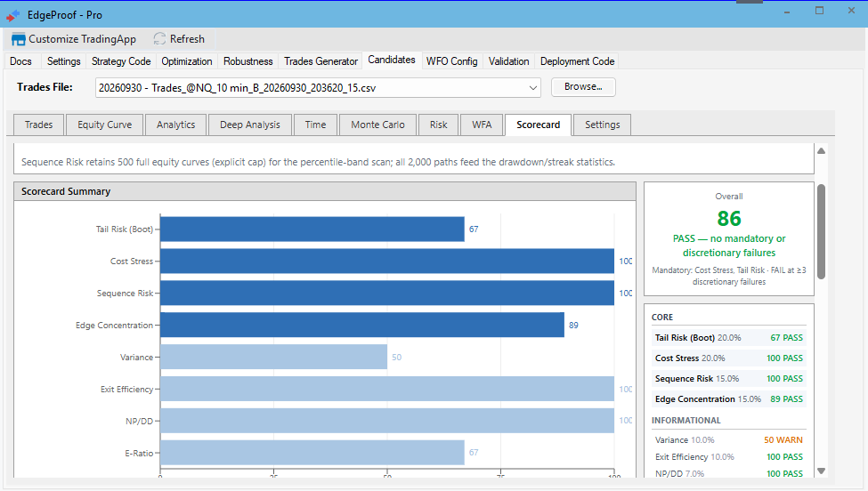The width and height of the screenshot is (868, 491).
Task: Open the Docs tab
Action: tap(21, 61)
